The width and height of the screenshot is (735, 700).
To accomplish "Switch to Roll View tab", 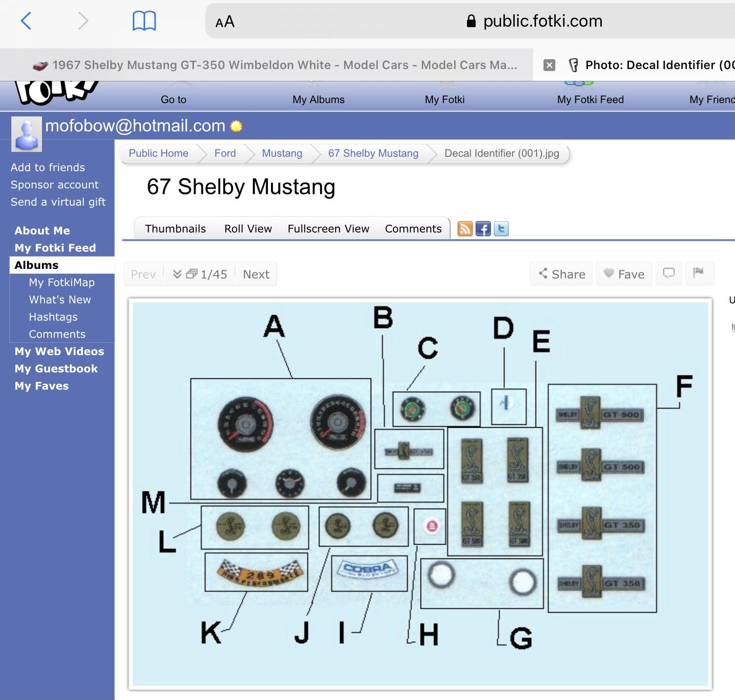I will pos(248,228).
